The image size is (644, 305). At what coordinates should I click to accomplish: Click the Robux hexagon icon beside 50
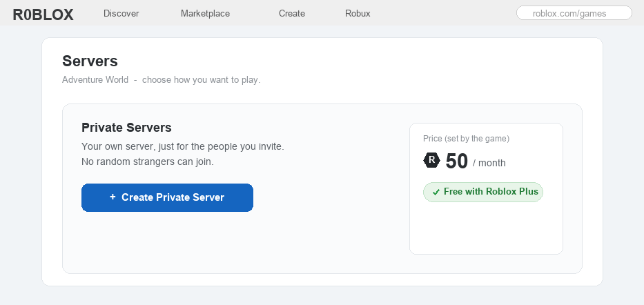(x=431, y=160)
